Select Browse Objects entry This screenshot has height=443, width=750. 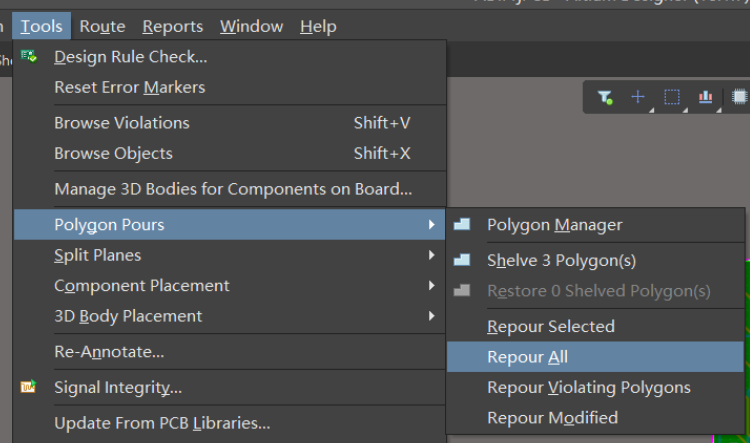230,154
